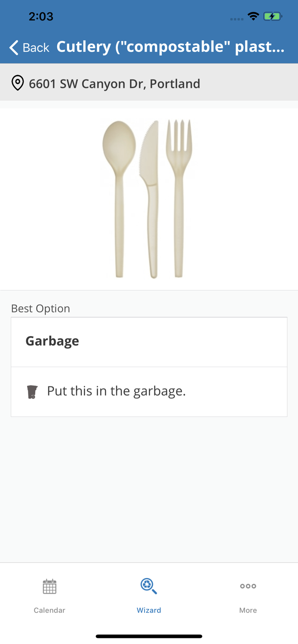Tap the garbage can icon in results
The image size is (298, 644).
coord(32,391)
